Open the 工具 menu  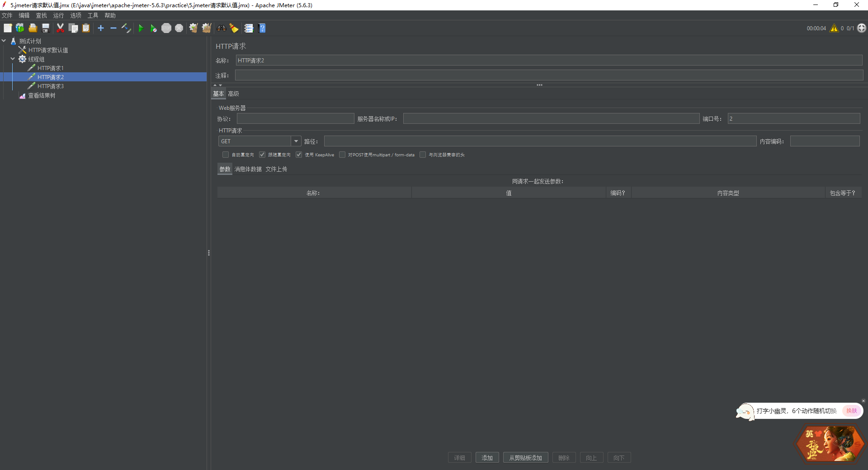point(93,15)
